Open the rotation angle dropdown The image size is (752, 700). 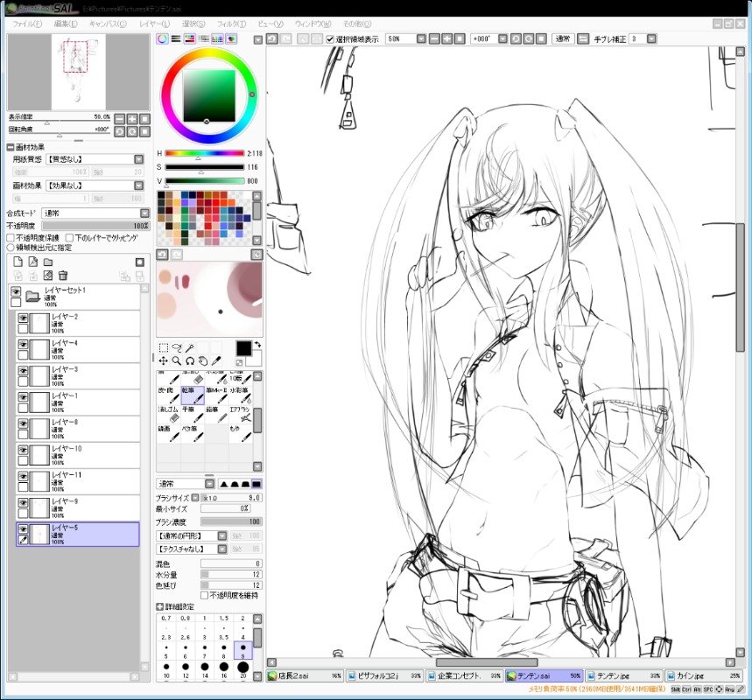pos(503,38)
